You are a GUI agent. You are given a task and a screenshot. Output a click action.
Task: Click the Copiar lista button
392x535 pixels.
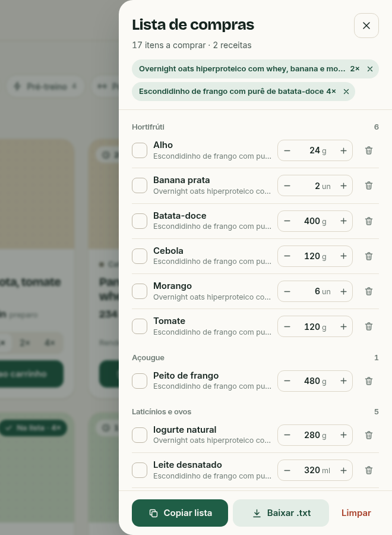[x=180, y=513]
